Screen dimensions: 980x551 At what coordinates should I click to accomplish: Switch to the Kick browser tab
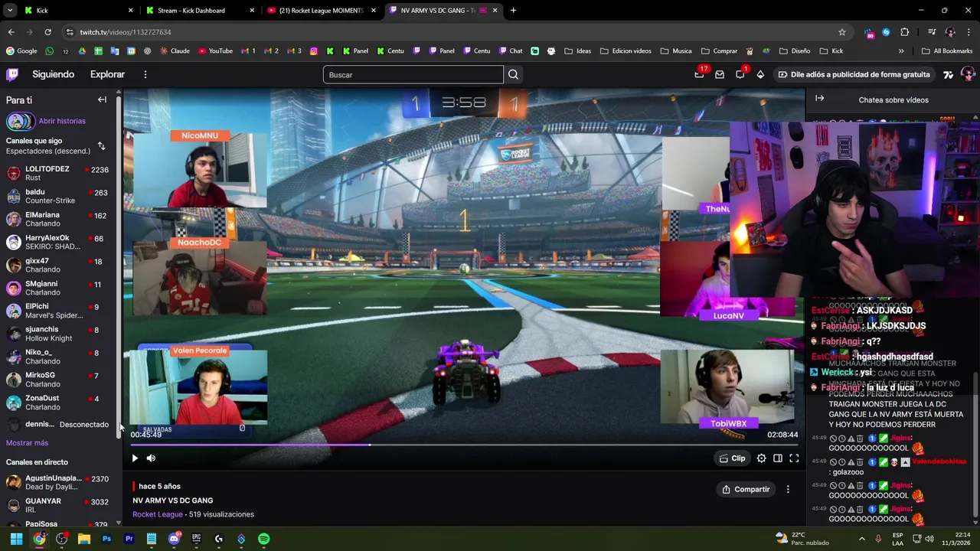pyautogui.click(x=77, y=11)
